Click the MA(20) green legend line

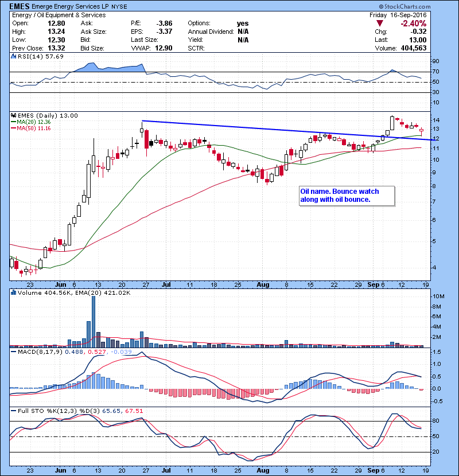tap(13, 122)
